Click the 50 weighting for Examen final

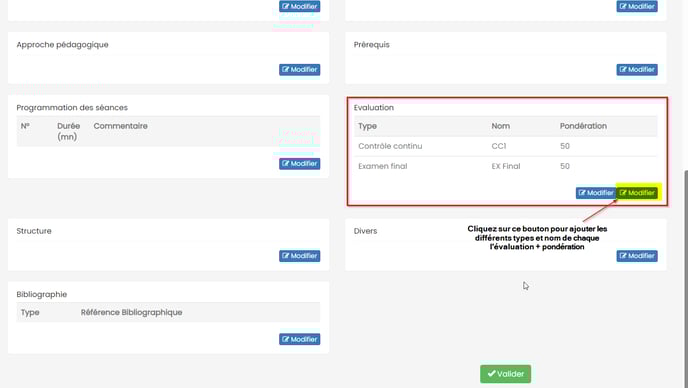[x=565, y=166]
